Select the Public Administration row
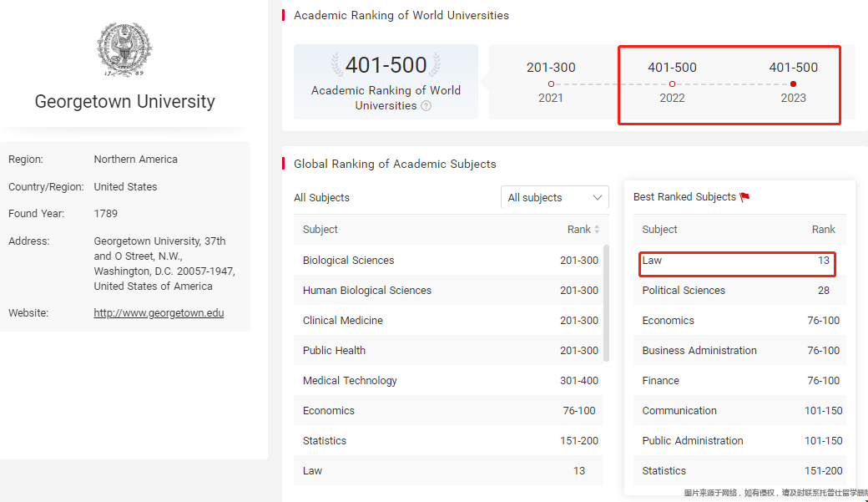The width and height of the screenshot is (868, 502). [x=739, y=440]
